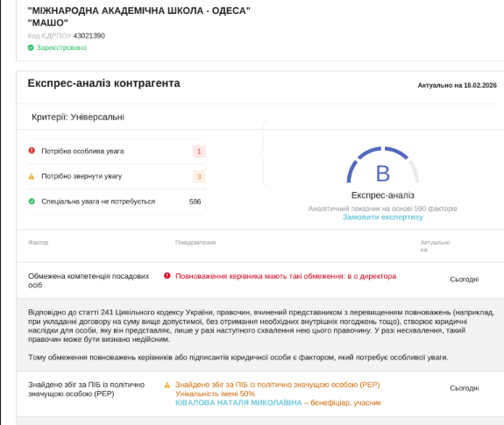Screen dimensions: 504x425
Task: Click the B rating gauge
Action: coord(382,165)
